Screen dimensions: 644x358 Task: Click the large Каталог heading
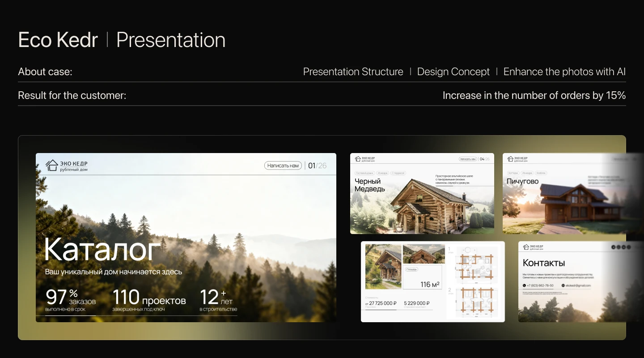click(102, 249)
